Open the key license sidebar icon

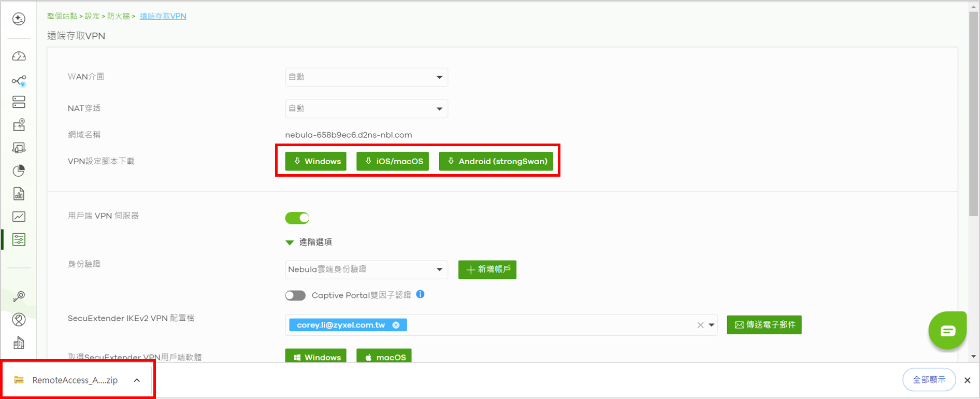click(x=19, y=296)
